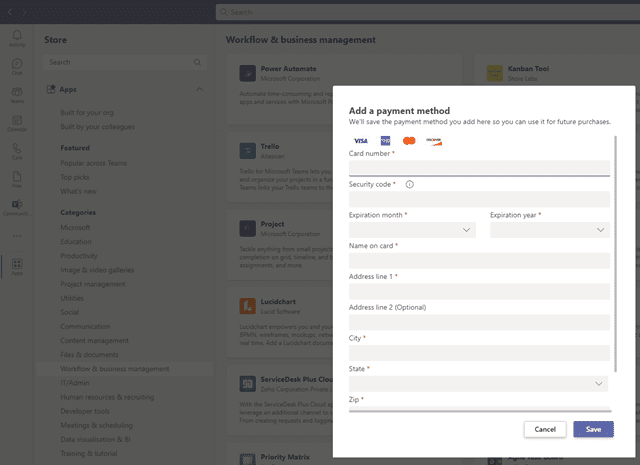Screen dimensions: 640x465
Task: Click the Discover card logo
Action: click(433, 141)
